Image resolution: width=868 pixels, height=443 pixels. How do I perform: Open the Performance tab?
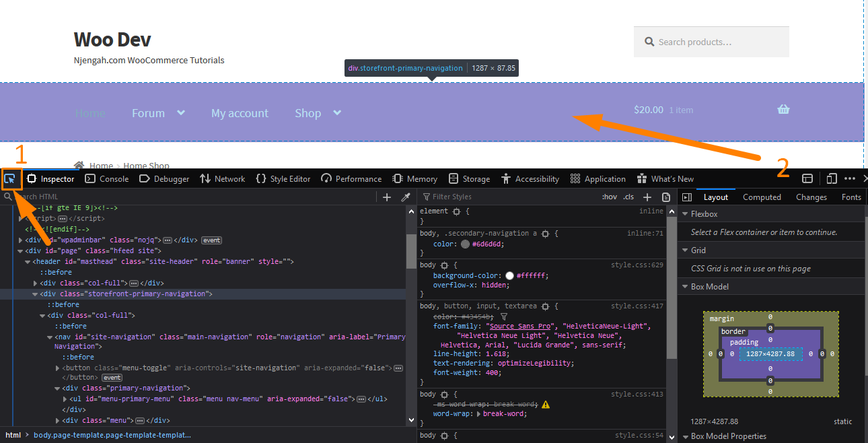[351, 179]
